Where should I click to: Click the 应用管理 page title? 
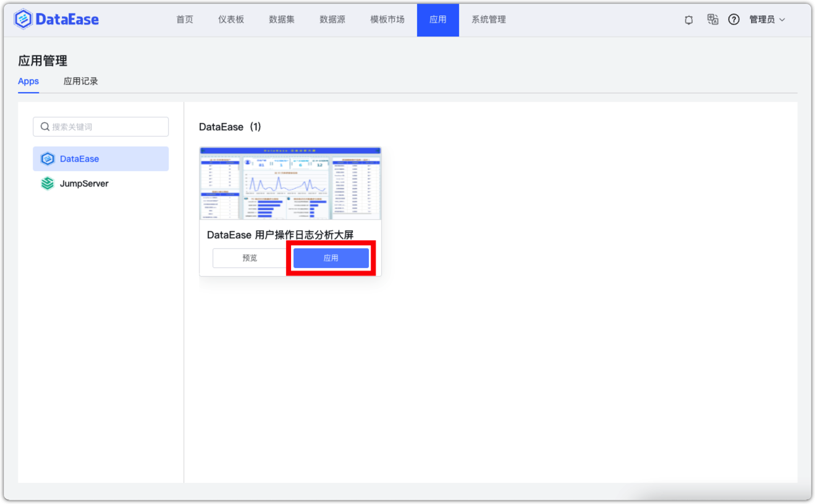point(43,61)
